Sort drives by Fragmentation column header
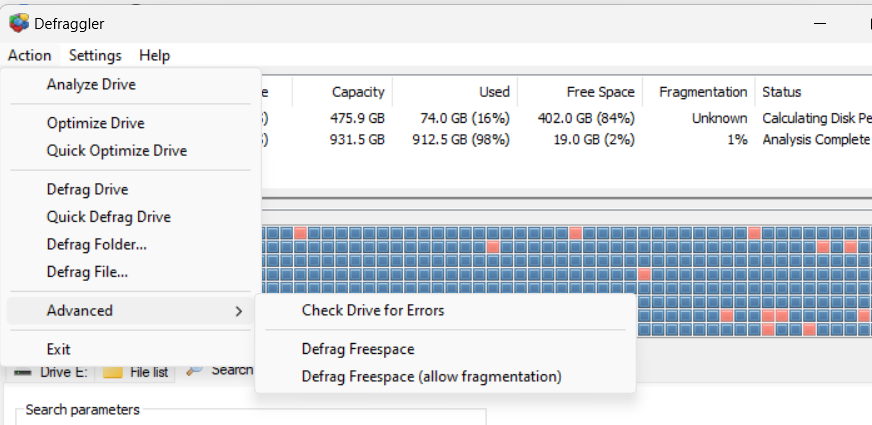This screenshot has width=872, height=425. [703, 92]
